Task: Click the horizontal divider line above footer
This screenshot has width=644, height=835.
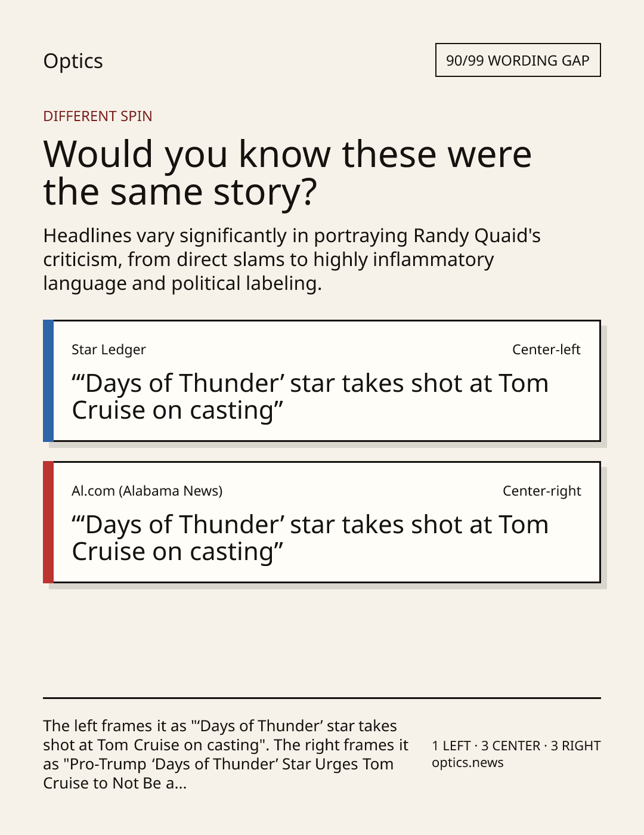Action: point(322,698)
